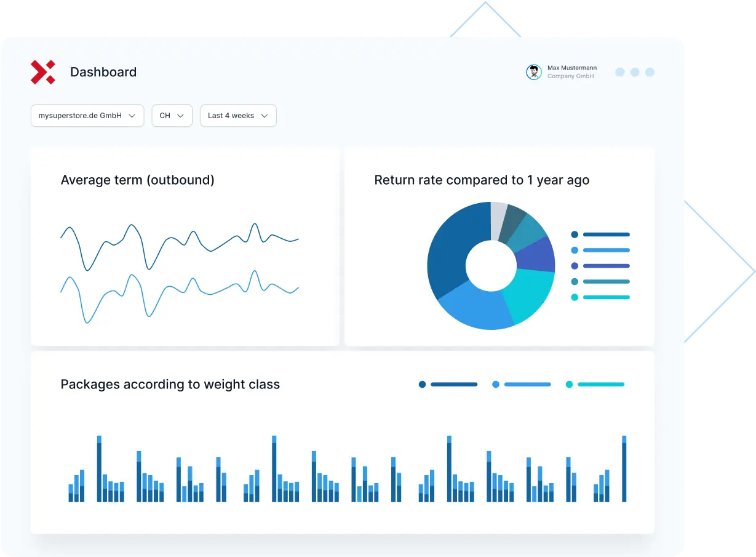
Task: Open the mysuperstore.de GmbH store dropdown
Action: 87,116
